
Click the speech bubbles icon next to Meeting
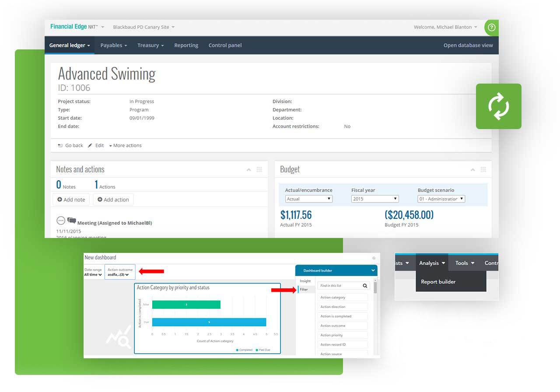point(72,221)
